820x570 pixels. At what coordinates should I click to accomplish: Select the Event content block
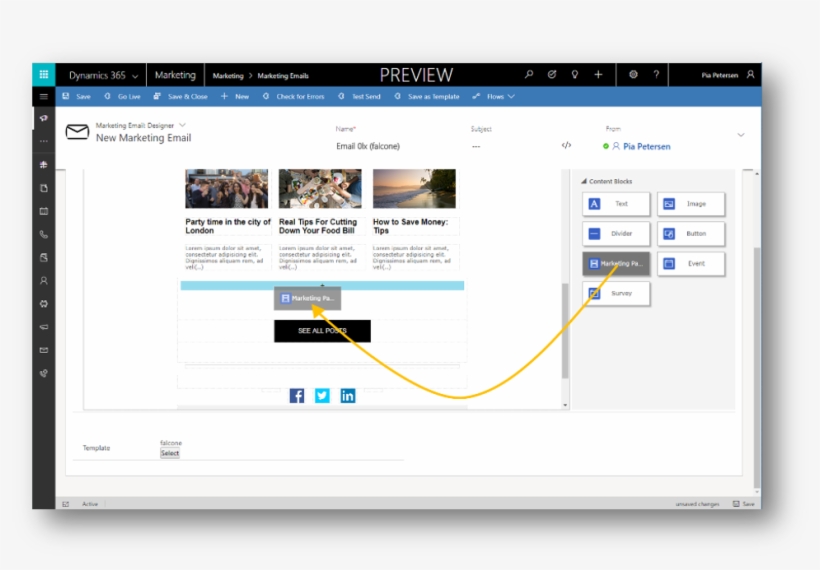click(x=691, y=264)
